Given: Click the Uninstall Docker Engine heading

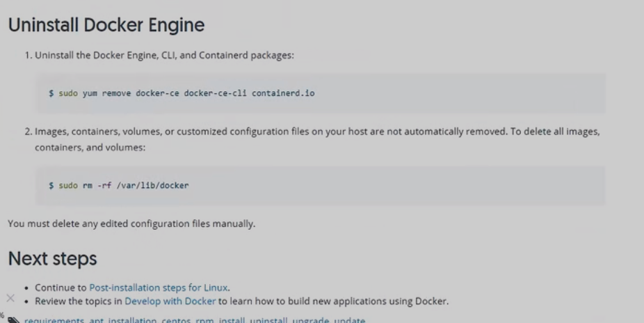Looking at the screenshot, I should pos(106,25).
